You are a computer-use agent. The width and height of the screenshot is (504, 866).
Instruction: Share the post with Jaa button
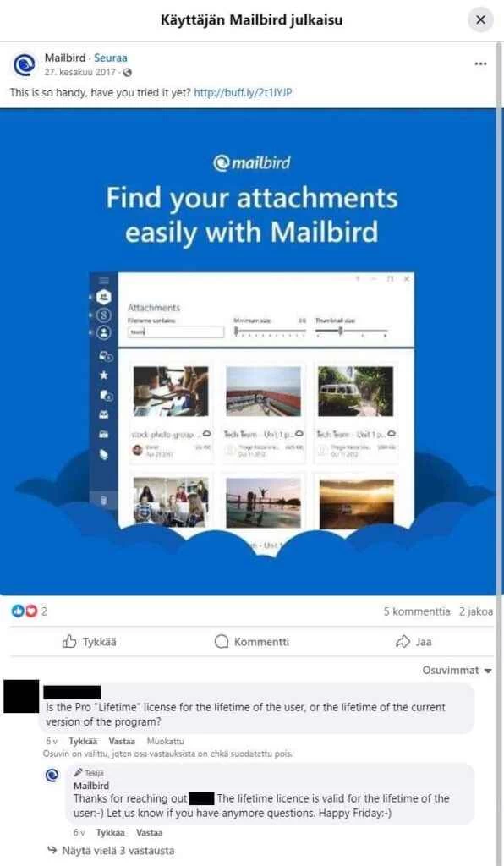414,642
